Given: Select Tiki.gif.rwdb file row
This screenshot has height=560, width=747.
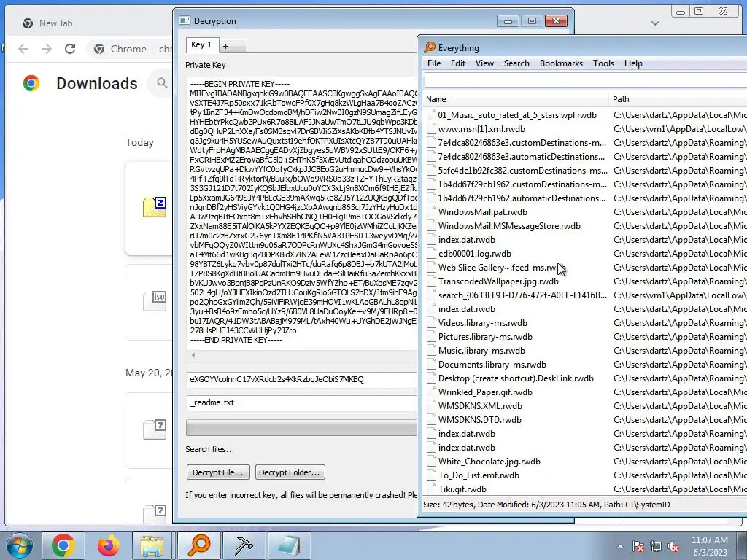Looking at the screenshot, I should coord(462,489).
